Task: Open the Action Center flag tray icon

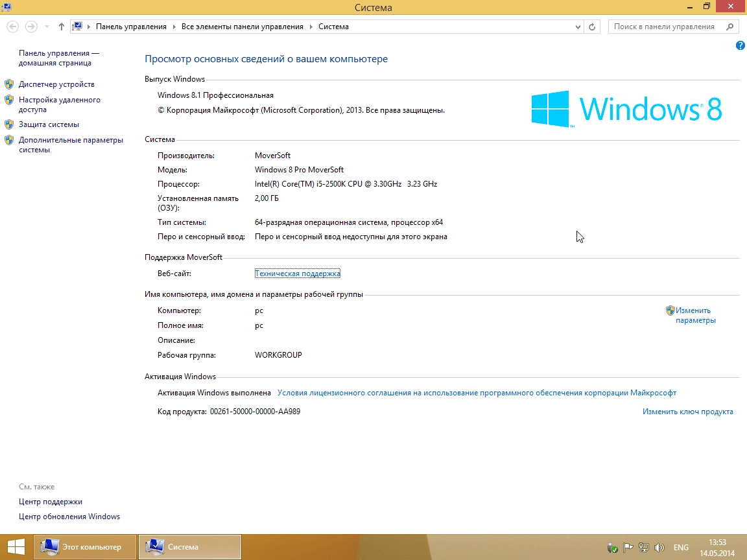Action: point(628,548)
